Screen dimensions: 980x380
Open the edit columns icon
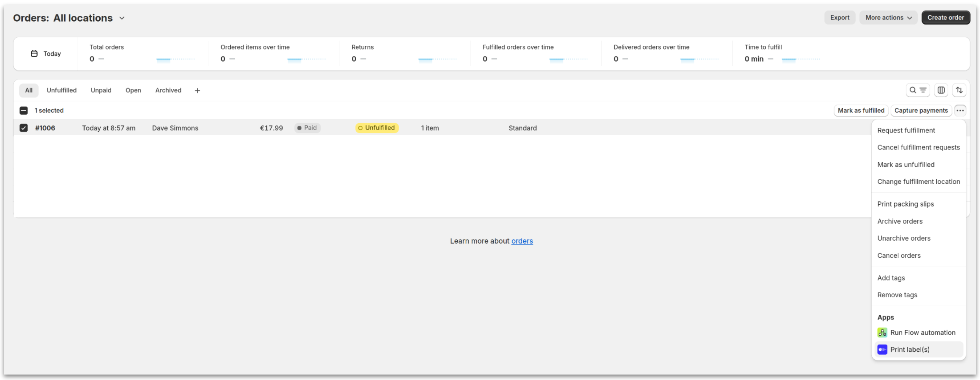click(940, 90)
